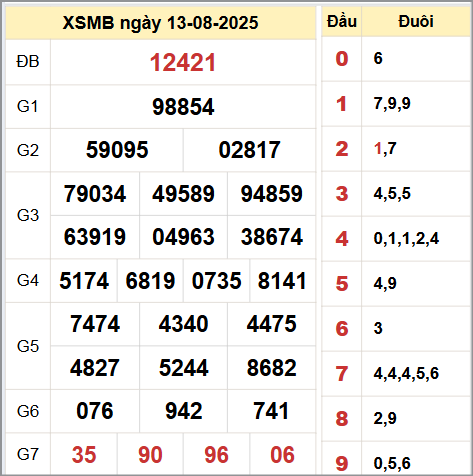Screen dimensions: 473x476
Task: Select G4 number 5174
Action: click(84, 281)
